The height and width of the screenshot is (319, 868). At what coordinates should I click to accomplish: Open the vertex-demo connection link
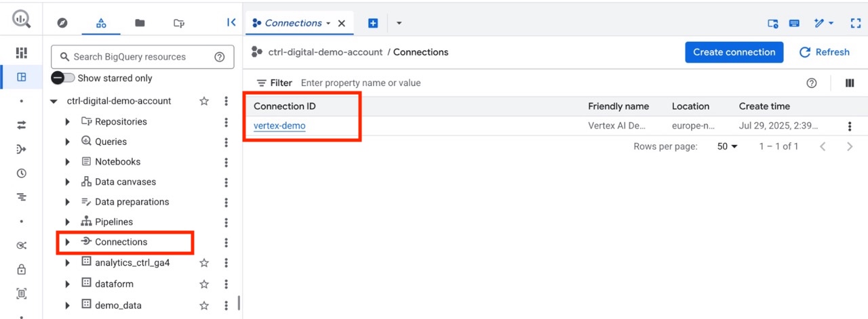[279, 126]
